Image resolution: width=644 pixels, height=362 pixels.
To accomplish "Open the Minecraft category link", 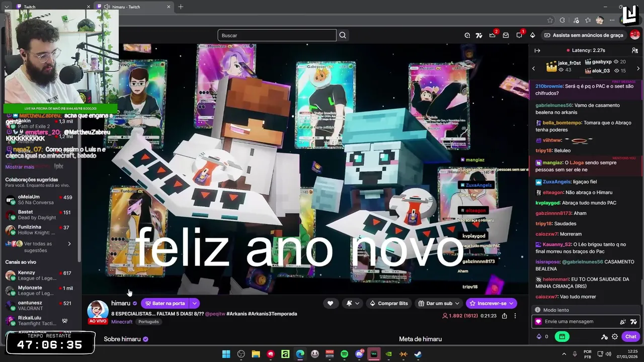I will [x=122, y=322].
